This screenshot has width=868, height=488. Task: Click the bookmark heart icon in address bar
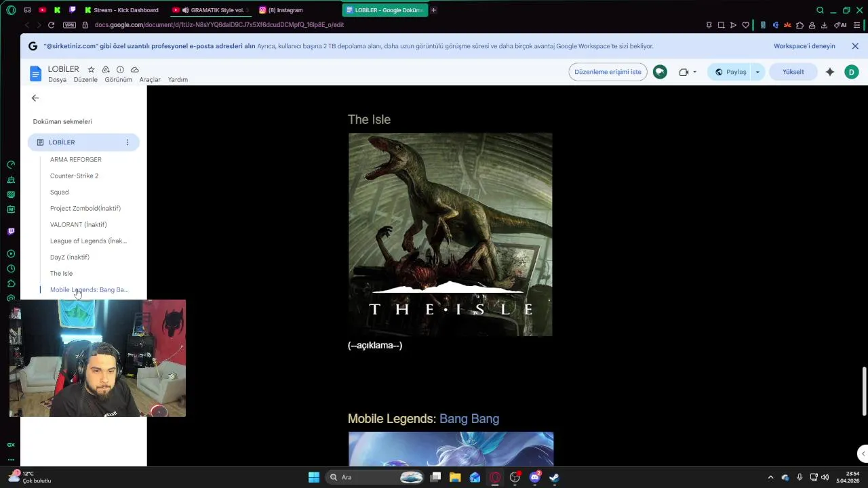pyautogui.click(x=745, y=25)
